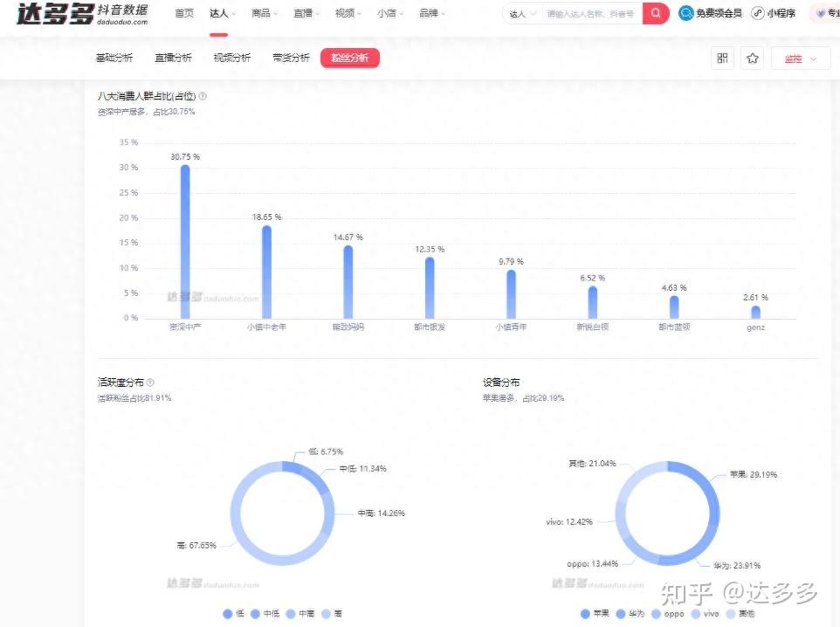The height and width of the screenshot is (627, 840).
Task: Toggle the 低 legend in activity chart
Action: 234,614
